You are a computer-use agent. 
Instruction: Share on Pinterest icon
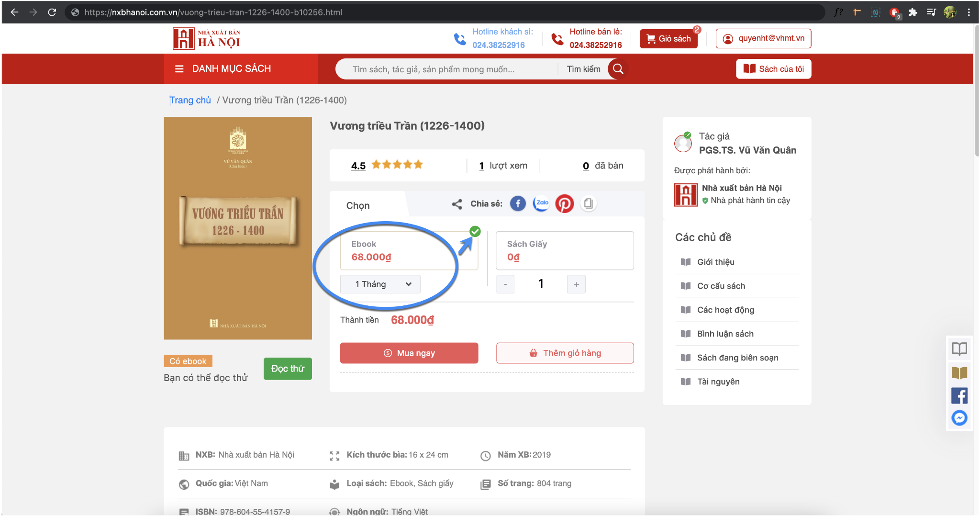pos(565,203)
